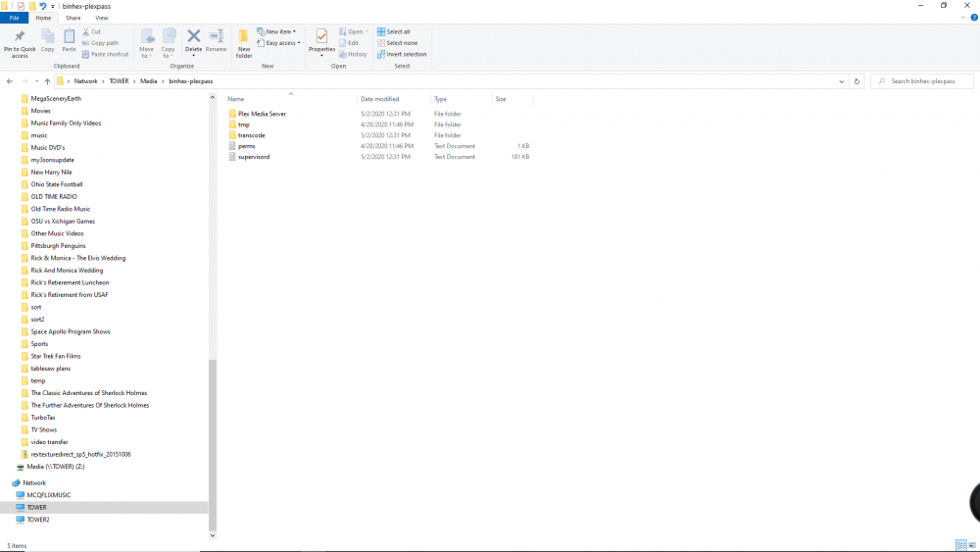Viewport: 980px width, 552px height.
Task: Click Network in the address breadcrumb
Action: pos(85,81)
